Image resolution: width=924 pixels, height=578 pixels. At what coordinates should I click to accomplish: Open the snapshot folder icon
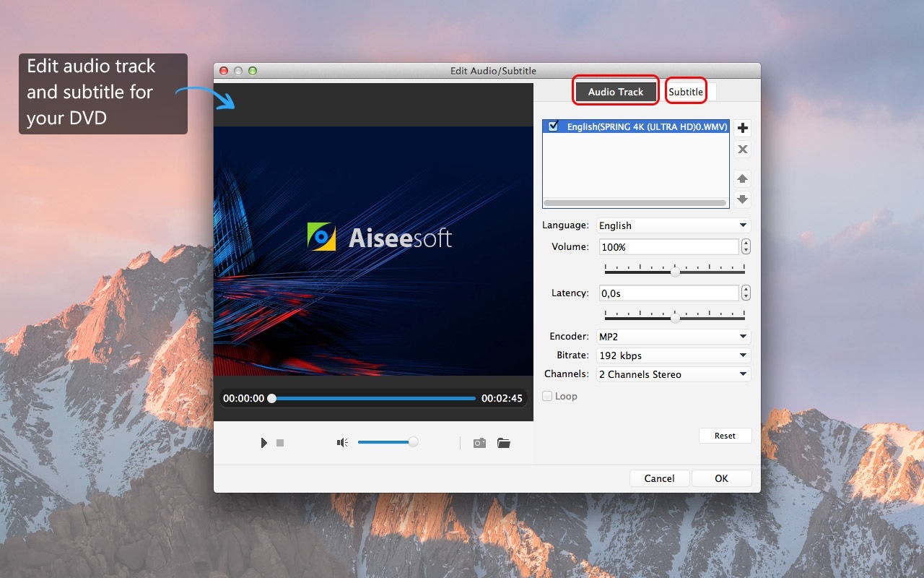point(504,443)
